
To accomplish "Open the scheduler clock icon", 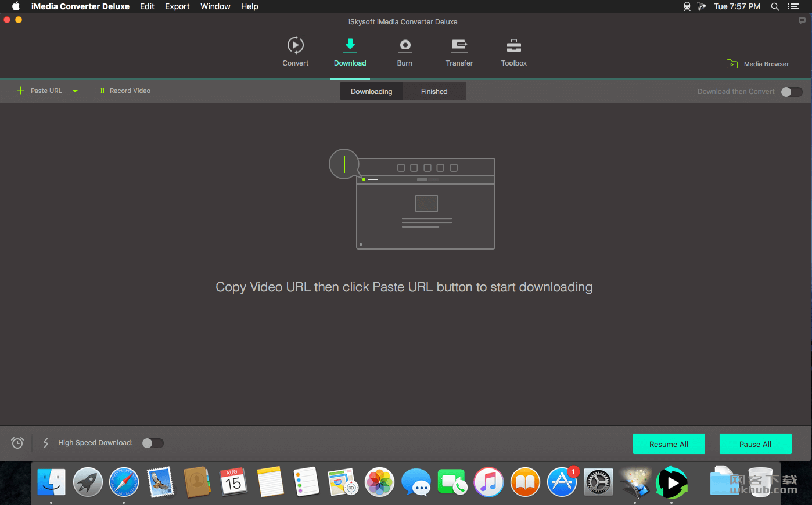I will tap(17, 443).
